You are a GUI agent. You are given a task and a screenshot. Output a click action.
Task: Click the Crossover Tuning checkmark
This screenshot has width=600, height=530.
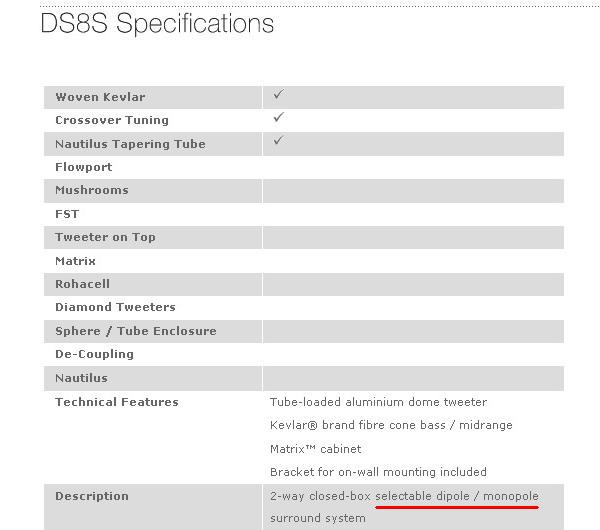(278, 118)
